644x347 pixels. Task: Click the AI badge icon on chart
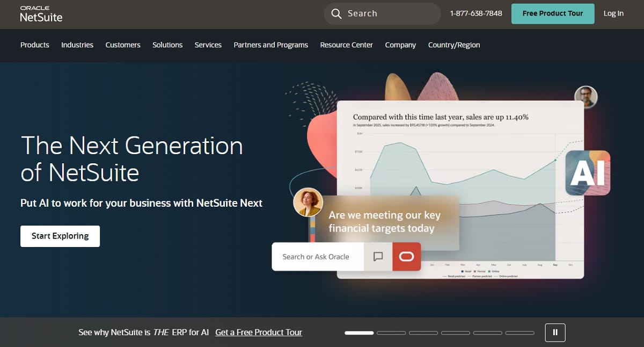point(588,172)
